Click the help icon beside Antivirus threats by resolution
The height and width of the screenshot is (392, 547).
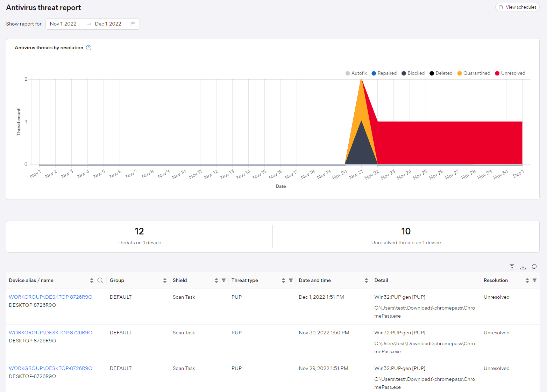pos(89,48)
